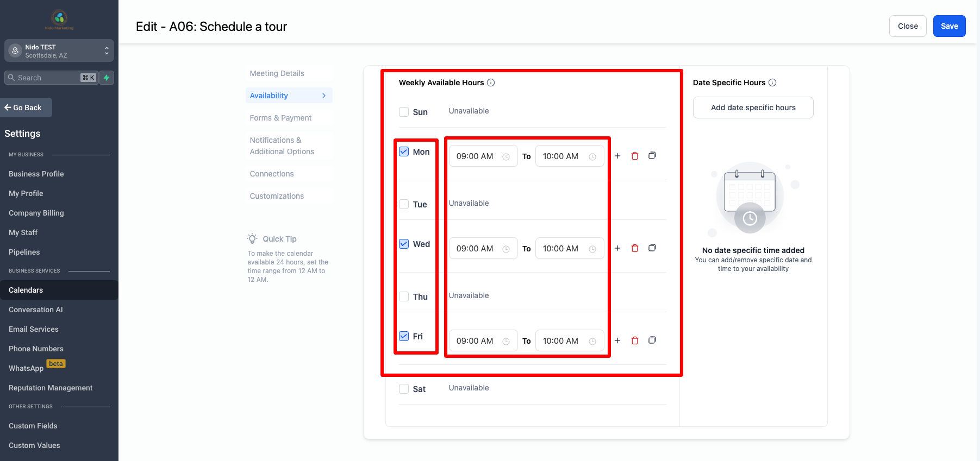Click the account avatar icon for Nido TEST
This screenshot has width=980, height=461.
coord(15,50)
